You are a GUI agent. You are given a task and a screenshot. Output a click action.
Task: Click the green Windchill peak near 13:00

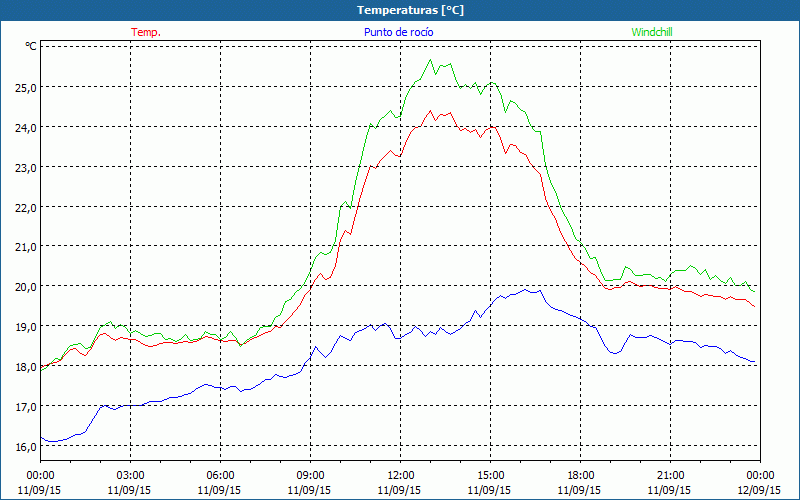pyautogui.click(x=430, y=60)
